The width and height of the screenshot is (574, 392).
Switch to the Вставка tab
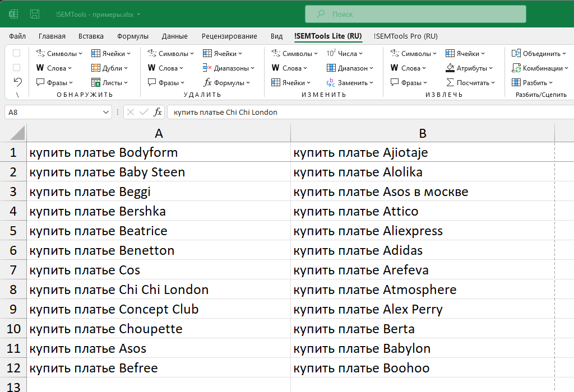91,36
